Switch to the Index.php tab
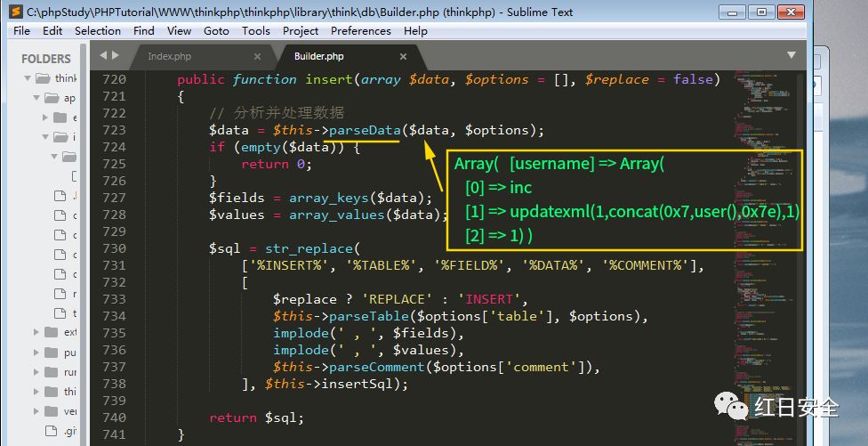This screenshot has height=446, width=868. click(169, 56)
